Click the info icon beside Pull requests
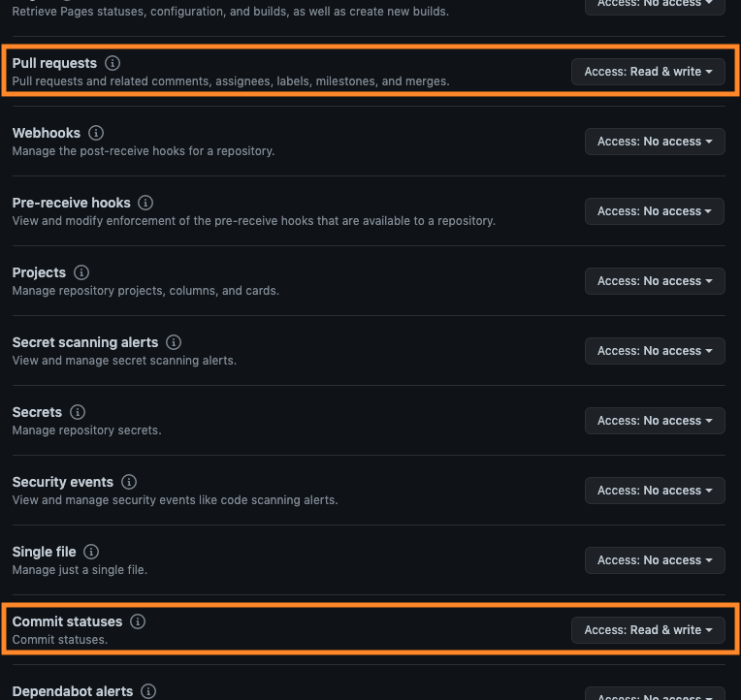 (x=113, y=63)
